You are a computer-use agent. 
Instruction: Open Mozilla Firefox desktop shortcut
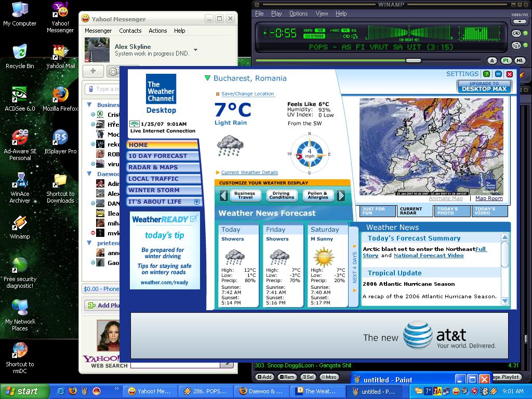pyautogui.click(x=60, y=95)
